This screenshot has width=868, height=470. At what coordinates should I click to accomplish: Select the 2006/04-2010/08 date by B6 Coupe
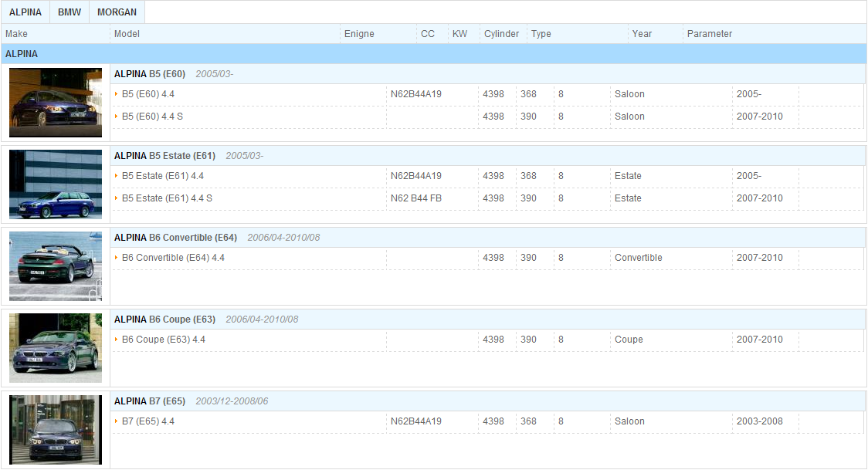coord(262,320)
